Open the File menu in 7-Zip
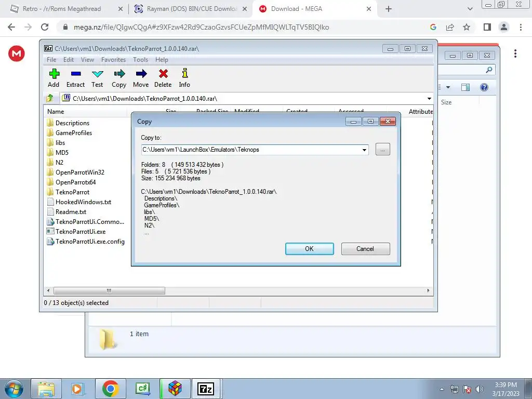The image size is (532, 399). pyautogui.click(x=51, y=60)
